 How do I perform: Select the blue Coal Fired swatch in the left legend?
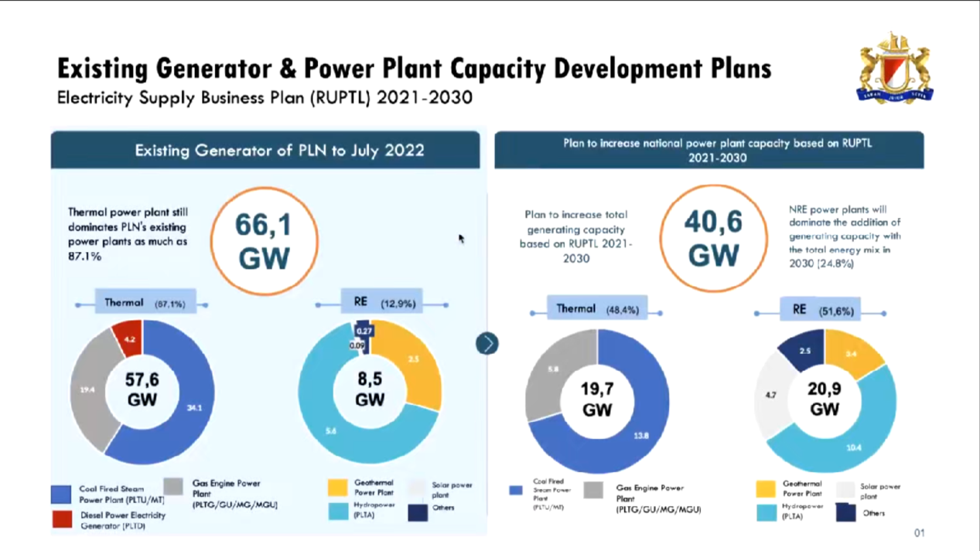click(61, 494)
